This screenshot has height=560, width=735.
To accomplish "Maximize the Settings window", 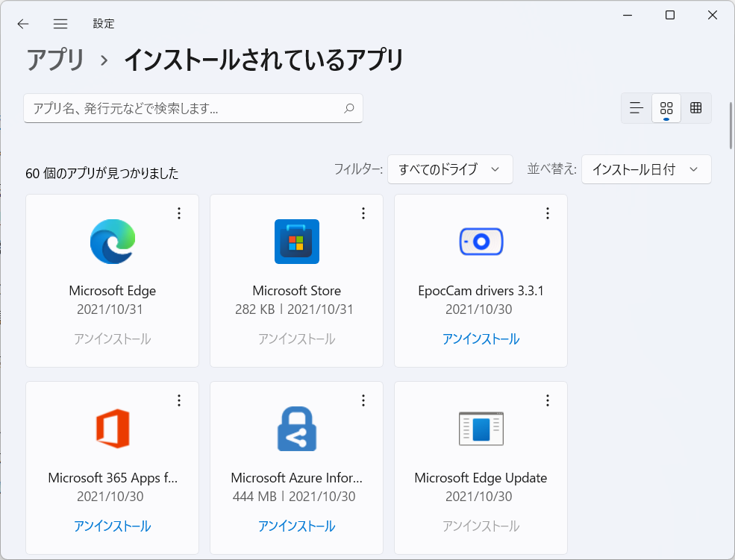I will click(x=670, y=15).
